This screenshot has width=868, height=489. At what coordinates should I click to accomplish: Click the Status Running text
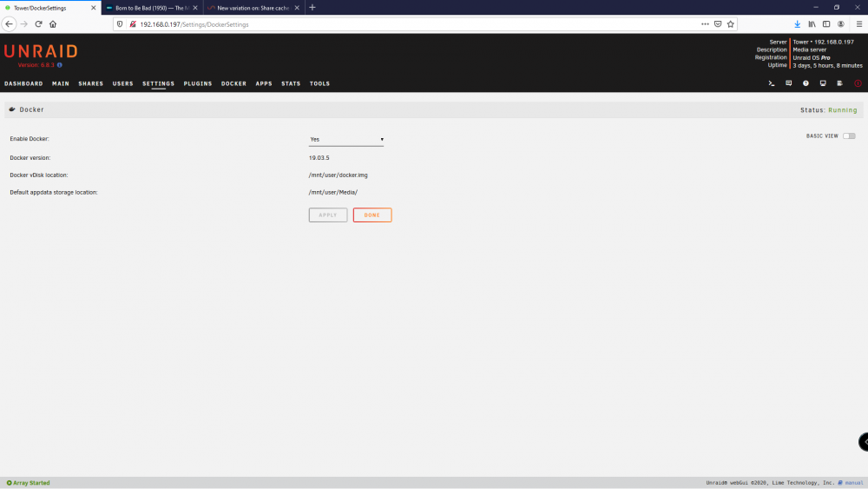[x=829, y=110]
